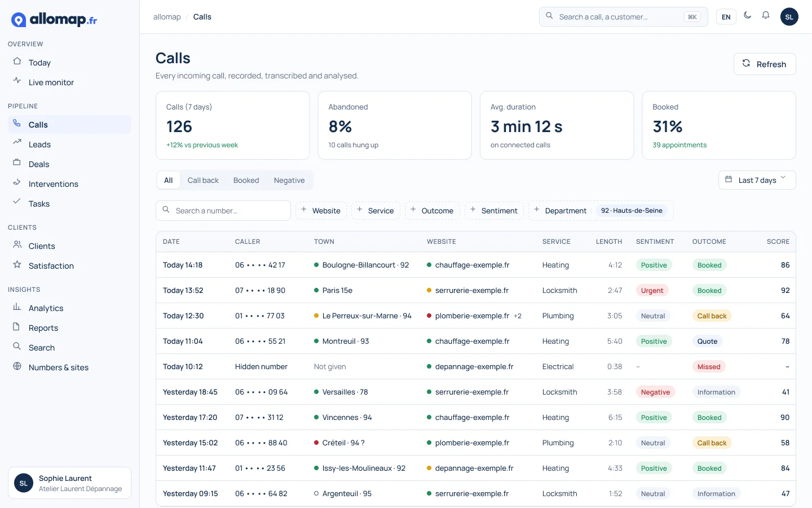812x508 pixels.
Task: Open Numbers & sites settings
Action: [x=69, y=367]
